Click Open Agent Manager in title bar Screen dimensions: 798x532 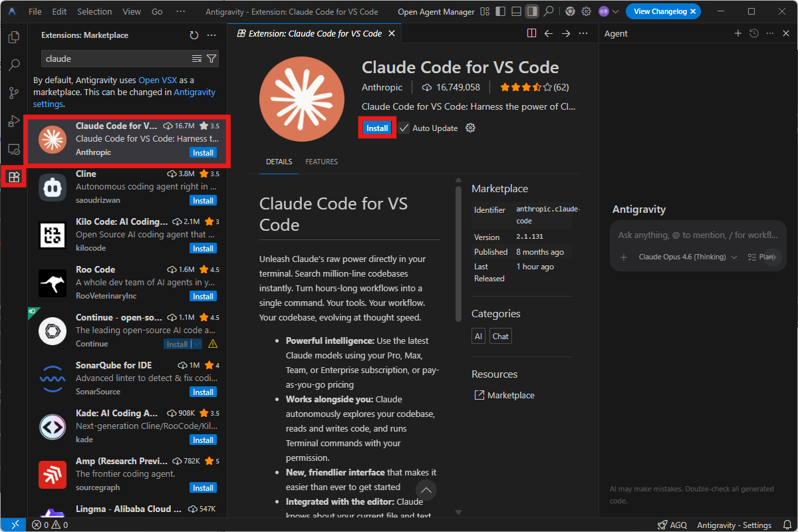coord(436,11)
